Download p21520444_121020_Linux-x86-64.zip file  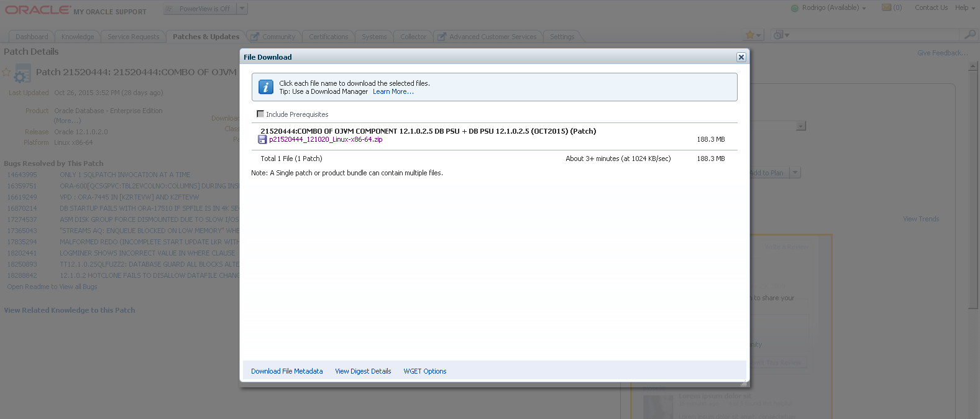(326, 139)
